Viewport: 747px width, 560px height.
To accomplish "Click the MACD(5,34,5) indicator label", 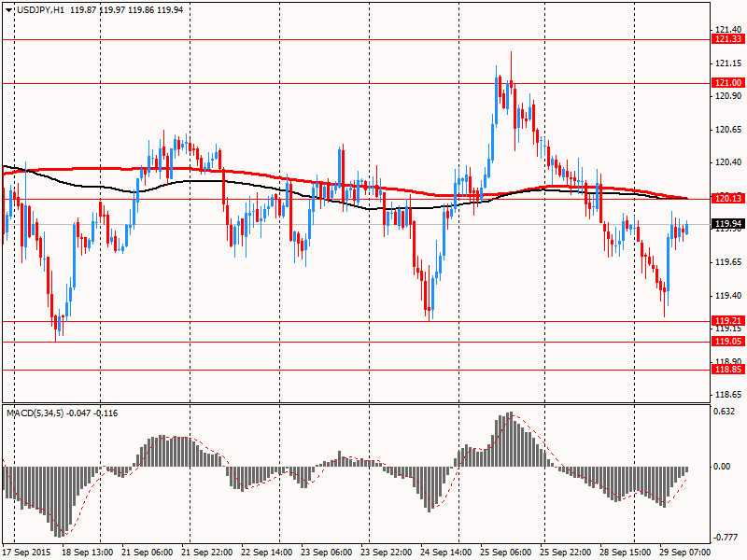I will point(39,413).
